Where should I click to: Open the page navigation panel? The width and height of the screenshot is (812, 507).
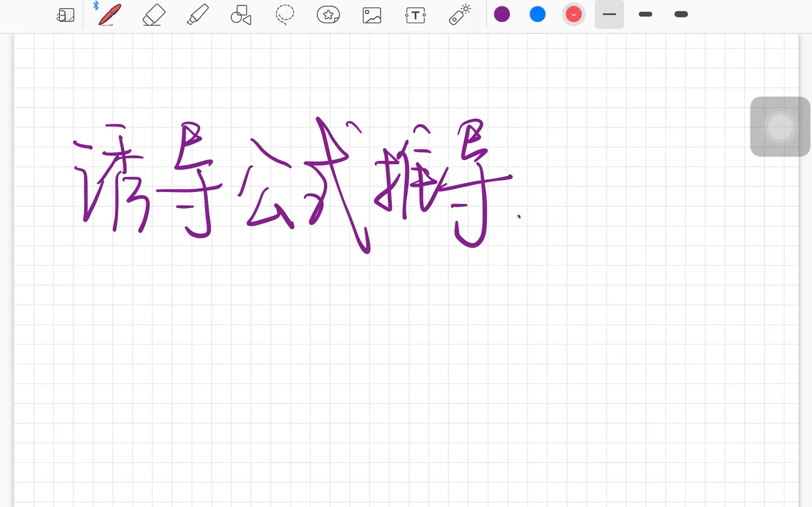point(66,15)
